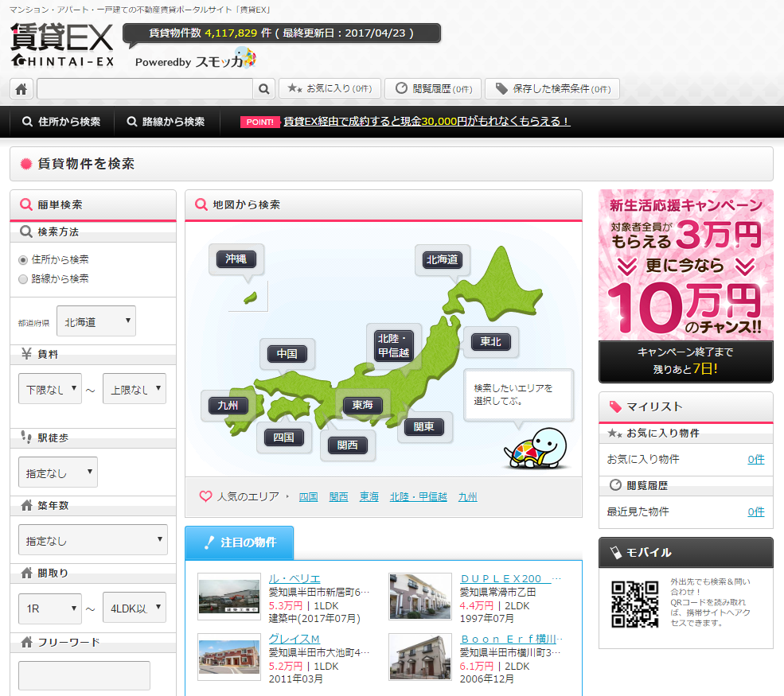Screen dimensions: 784x696
Task: Click the turtle mascot on map
Action: pos(536,448)
